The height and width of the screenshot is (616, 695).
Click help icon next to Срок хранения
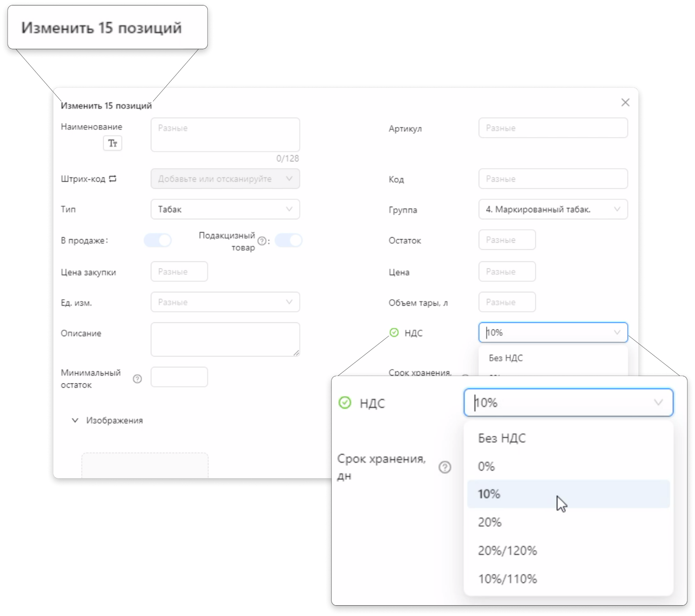pos(445,467)
